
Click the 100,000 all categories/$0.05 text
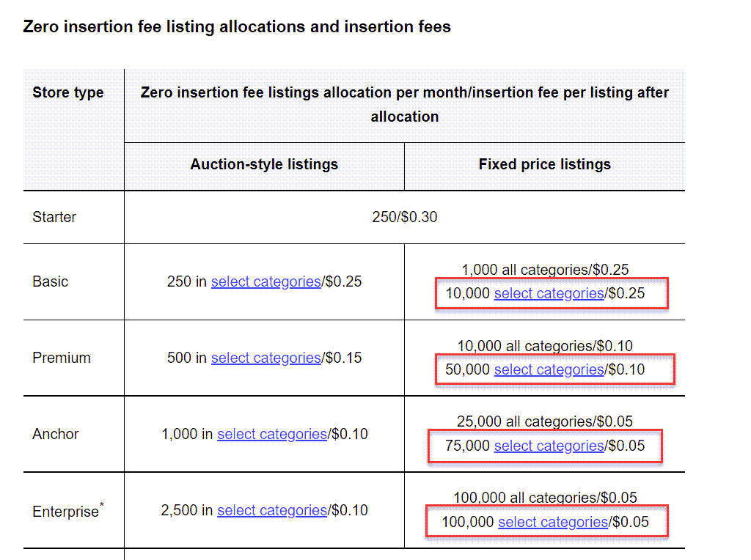(x=545, y=498)
